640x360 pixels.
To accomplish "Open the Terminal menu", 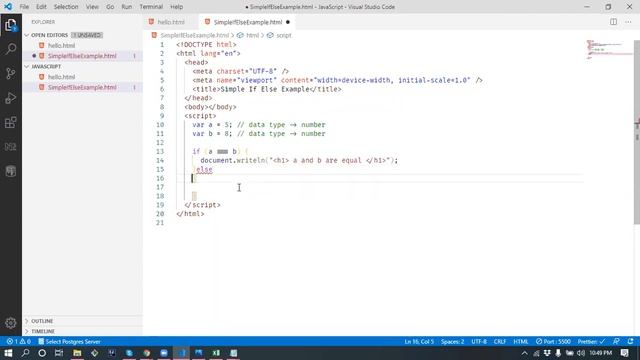I will pyautogui.click(x=151, y=7).
